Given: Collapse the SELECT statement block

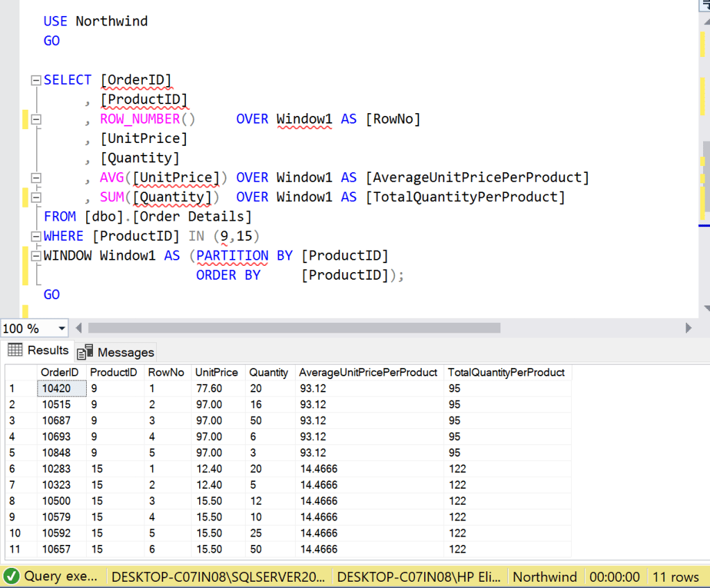Looking at the screenshot, I should point(36,81).
